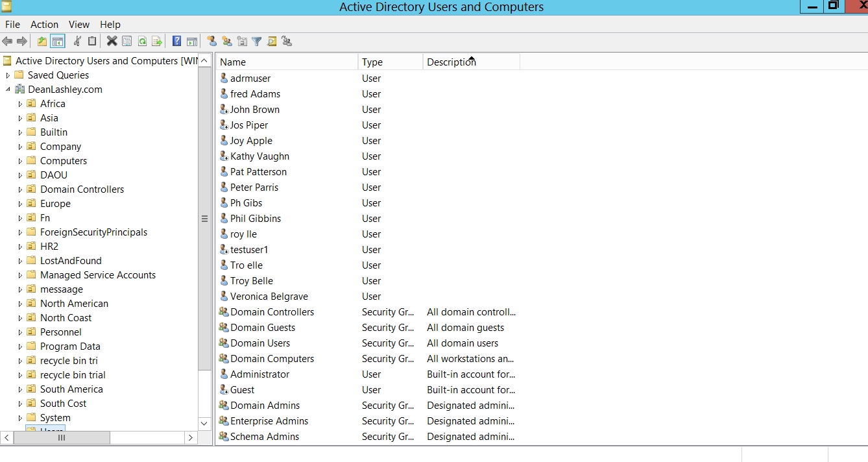Open Help via the question mark icon

[x=176, y=42]
